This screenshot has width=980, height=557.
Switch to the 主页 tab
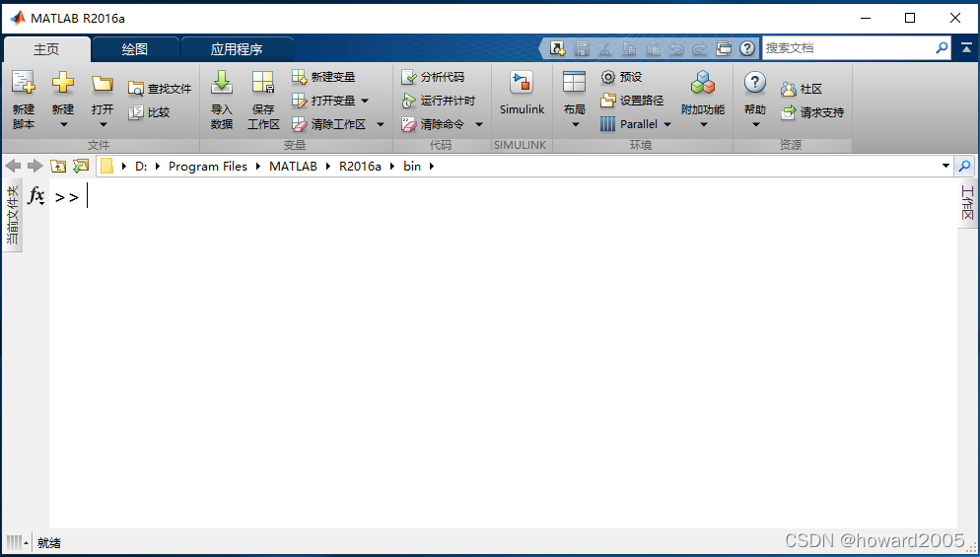pos(47,49)
